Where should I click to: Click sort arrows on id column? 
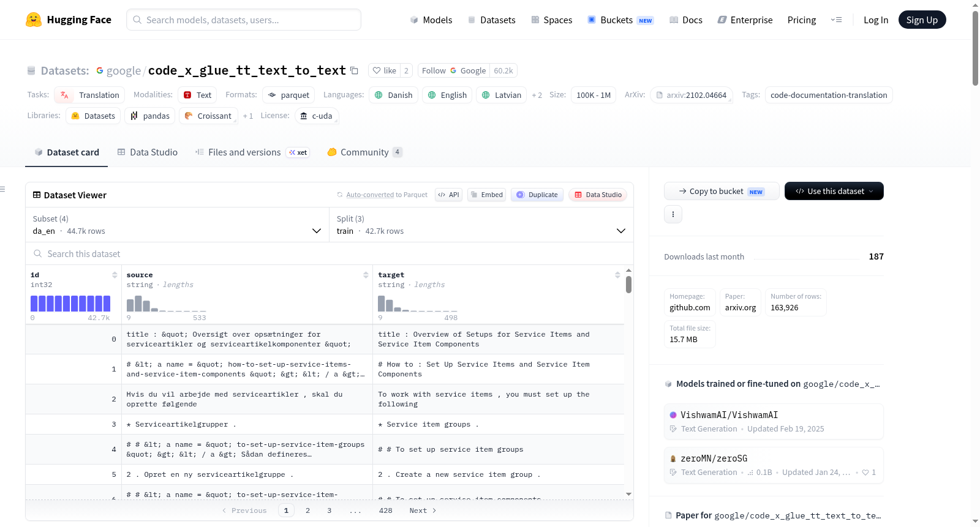[x=115, y=275]
